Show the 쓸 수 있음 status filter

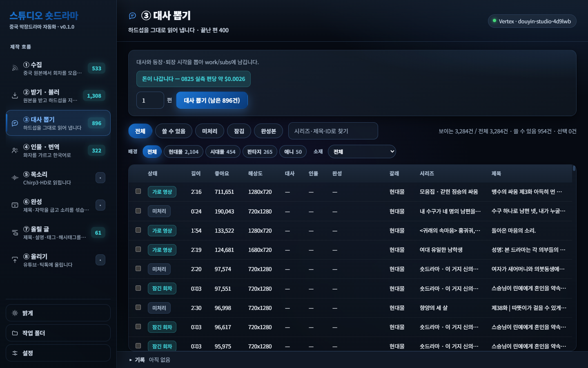click(174, 131)
